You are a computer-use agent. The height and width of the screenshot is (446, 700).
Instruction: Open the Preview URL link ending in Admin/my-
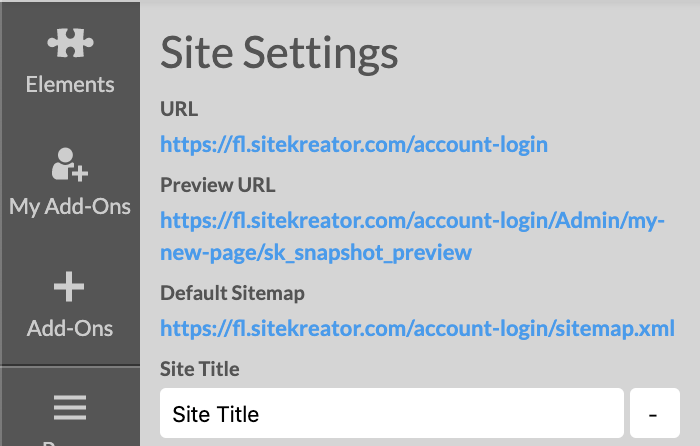pyautogui.click(x=412, y=221)
